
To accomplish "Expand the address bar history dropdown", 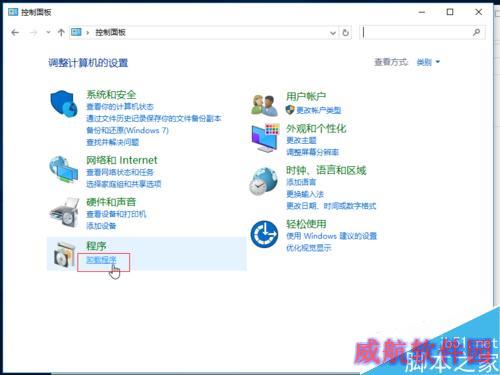I will pyautogui.click(x=333, y=33).
